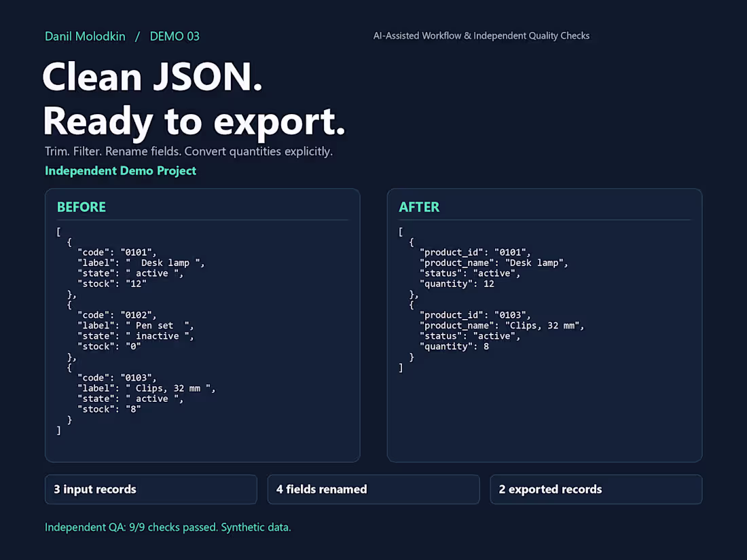Click the BEFORE panel heading

pyautogui.click(x=81, y=207)
